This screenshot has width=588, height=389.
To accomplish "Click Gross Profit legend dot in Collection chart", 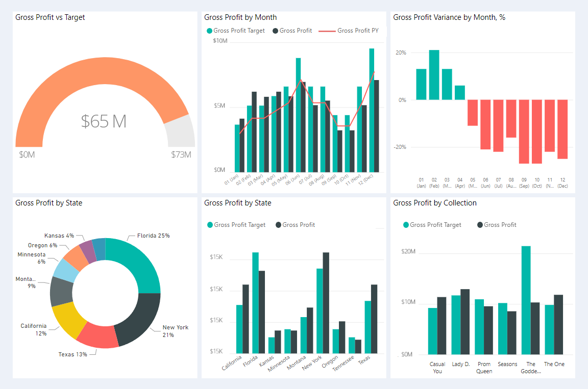I will [x=480, y=225].
